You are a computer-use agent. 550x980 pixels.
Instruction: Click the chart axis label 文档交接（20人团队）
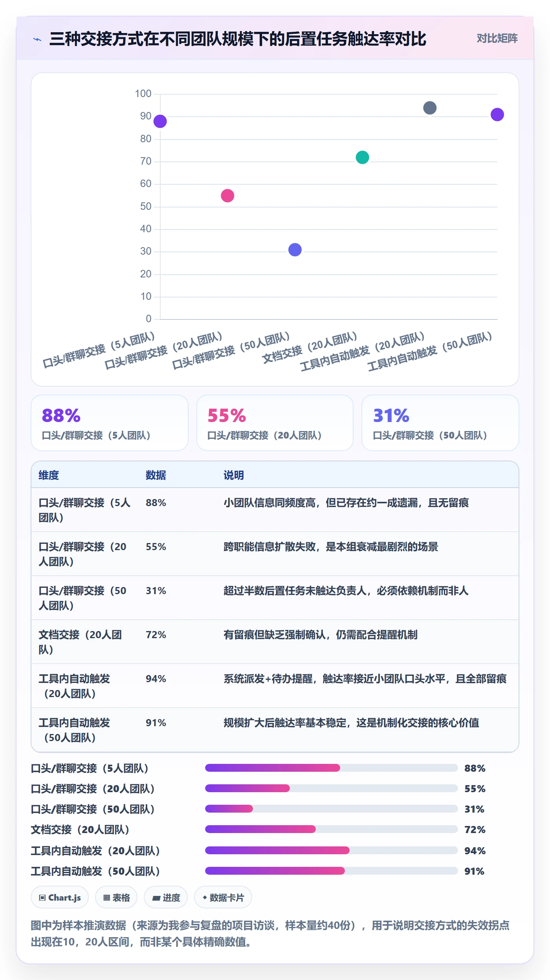310,347
